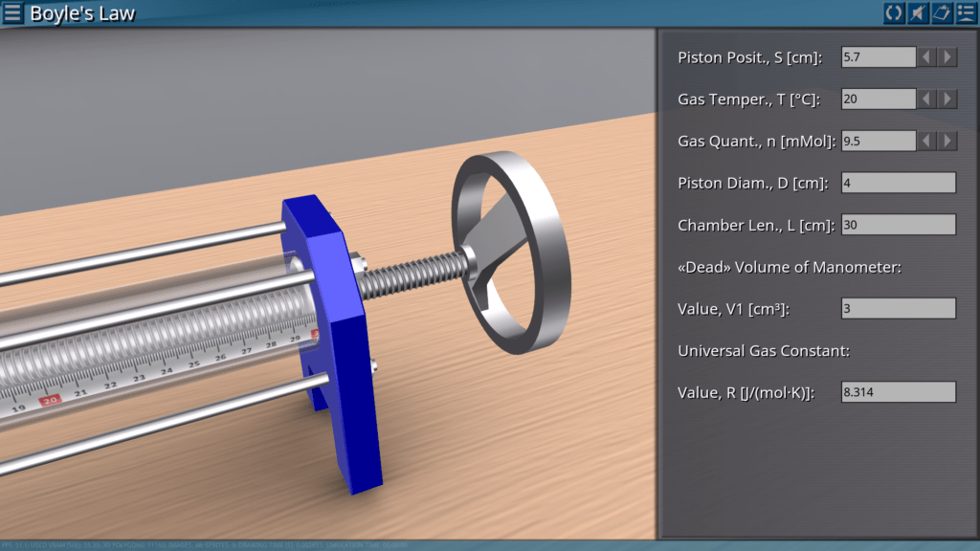Edit the Chamber Length L field

[898, 226]
